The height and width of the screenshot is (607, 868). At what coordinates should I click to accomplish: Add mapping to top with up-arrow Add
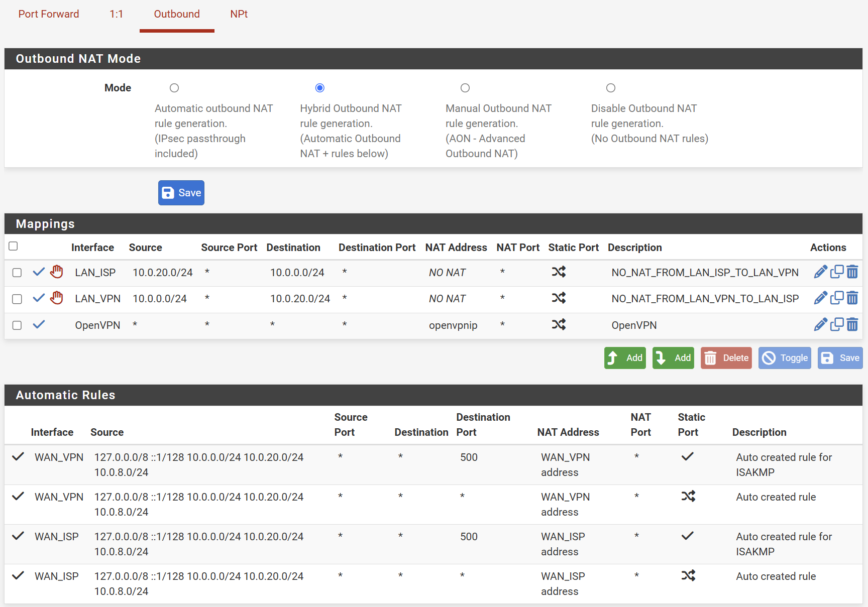[x=625, y=358]
